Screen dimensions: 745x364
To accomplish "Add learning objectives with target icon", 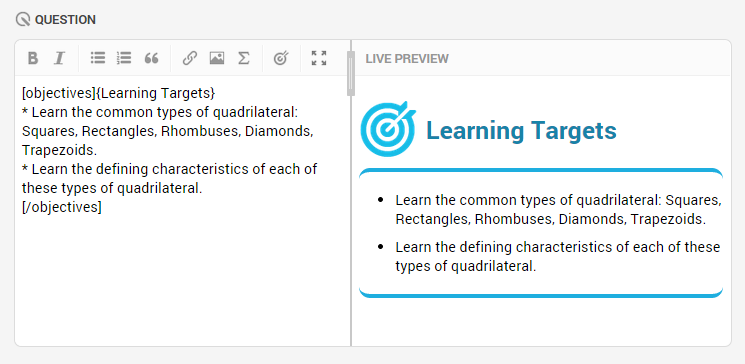I will pos(281,58).
